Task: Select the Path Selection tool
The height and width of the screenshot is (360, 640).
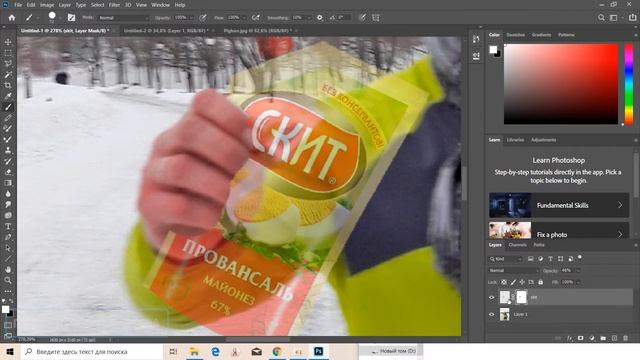Action: pos(8,248)
